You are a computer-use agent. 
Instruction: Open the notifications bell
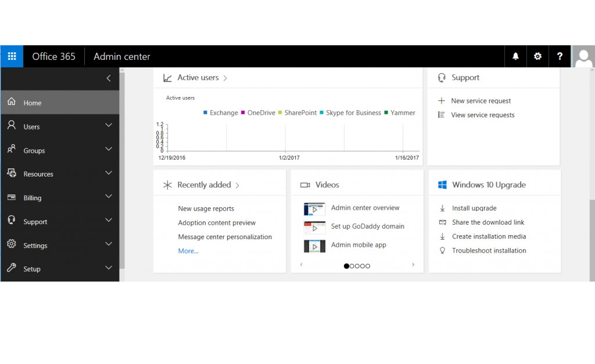tap(515, 56)
